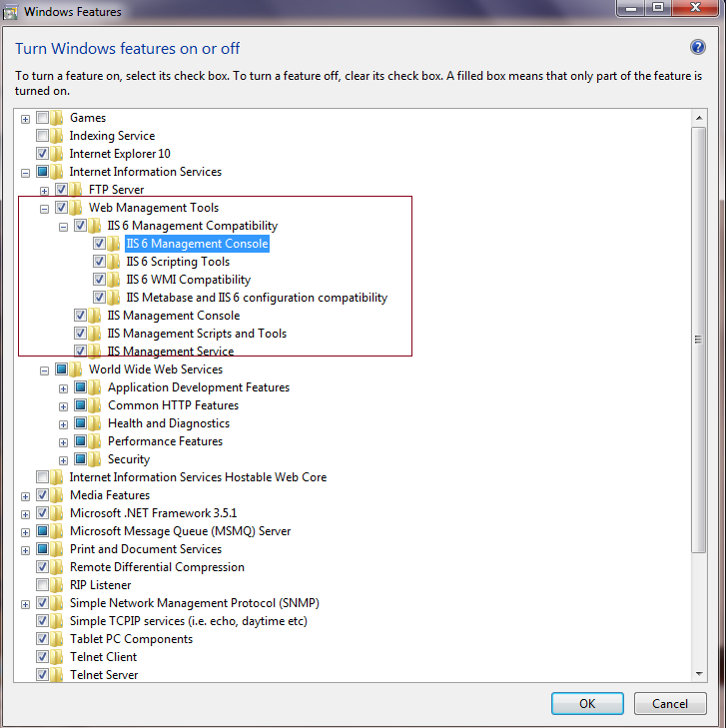
Task: Expand Simple Network Management Protocol (SNMP) node
Action: coord(26,604)
